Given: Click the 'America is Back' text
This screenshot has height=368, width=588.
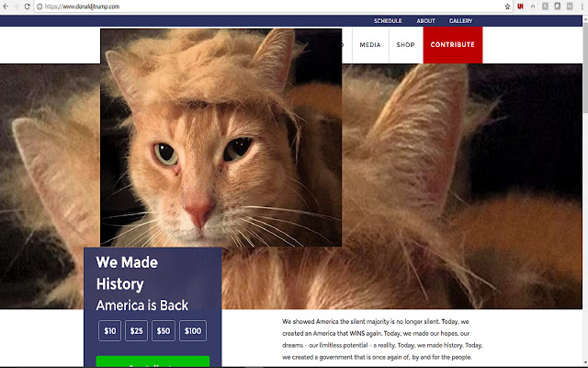Looking at the screenshot, I should [x=142, y=305].
